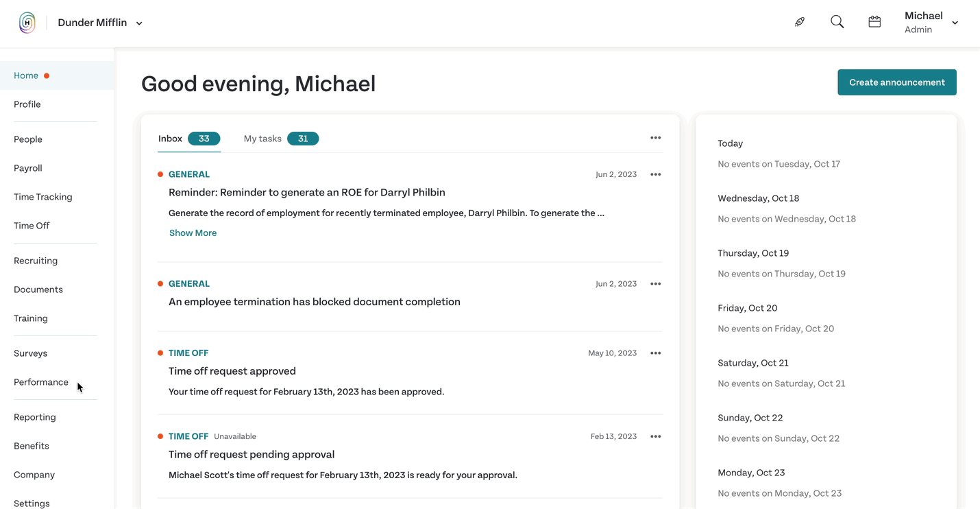Screen dimensions: 980x509
Task: Go to Payroll in the sidebar
Action: pos(28,168)
